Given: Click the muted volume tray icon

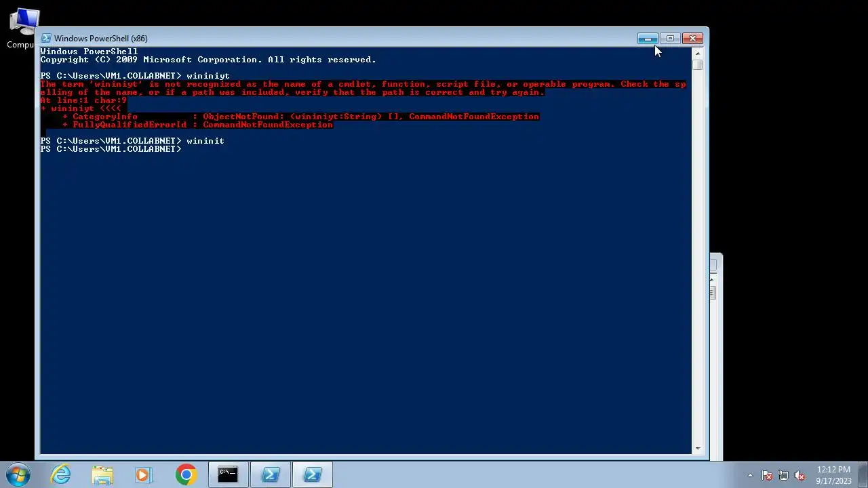Looking at the screenshot, I should coord(800,475).
